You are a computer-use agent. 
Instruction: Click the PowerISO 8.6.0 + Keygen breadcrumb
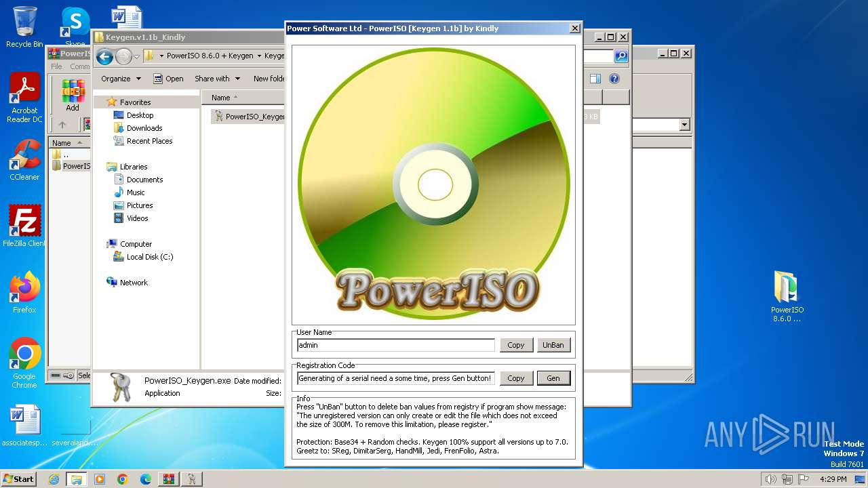pos(210,56)
